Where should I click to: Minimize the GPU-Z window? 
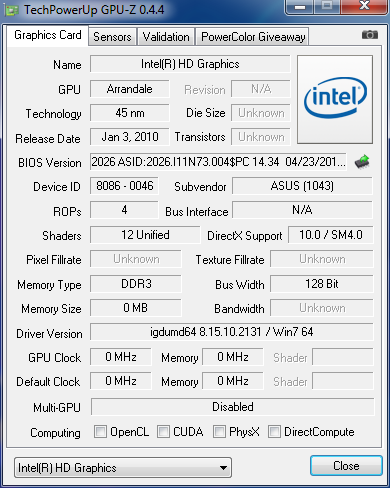pyautogui.click(x=300, y=6)
